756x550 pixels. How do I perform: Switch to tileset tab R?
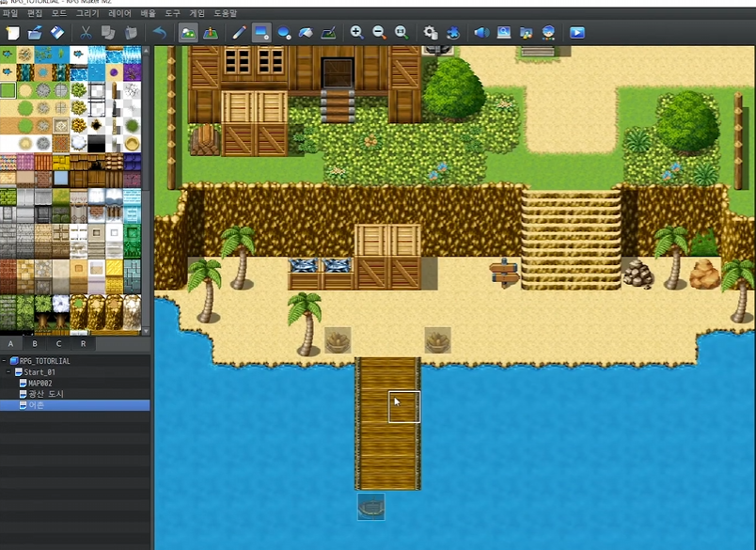83,344
